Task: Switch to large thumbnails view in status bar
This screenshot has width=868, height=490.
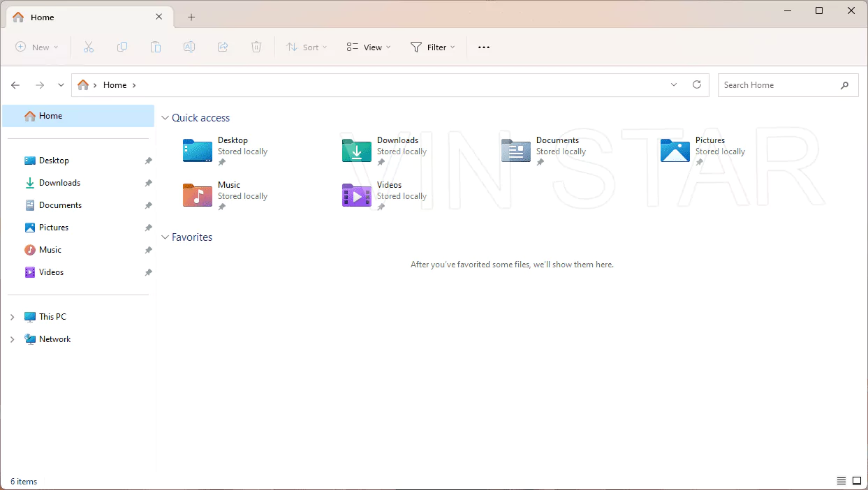Action: point(857,481)
